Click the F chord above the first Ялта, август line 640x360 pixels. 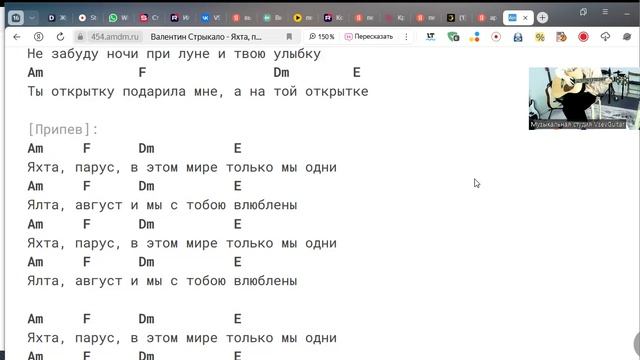[87, 186]
